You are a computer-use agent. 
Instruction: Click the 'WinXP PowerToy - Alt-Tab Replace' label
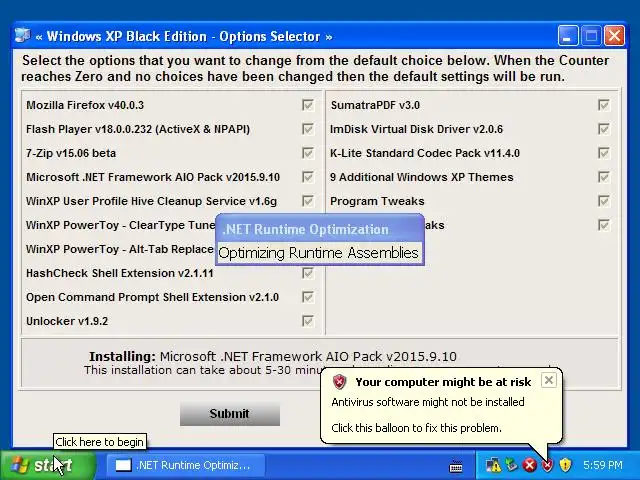(x=120, y=249)
